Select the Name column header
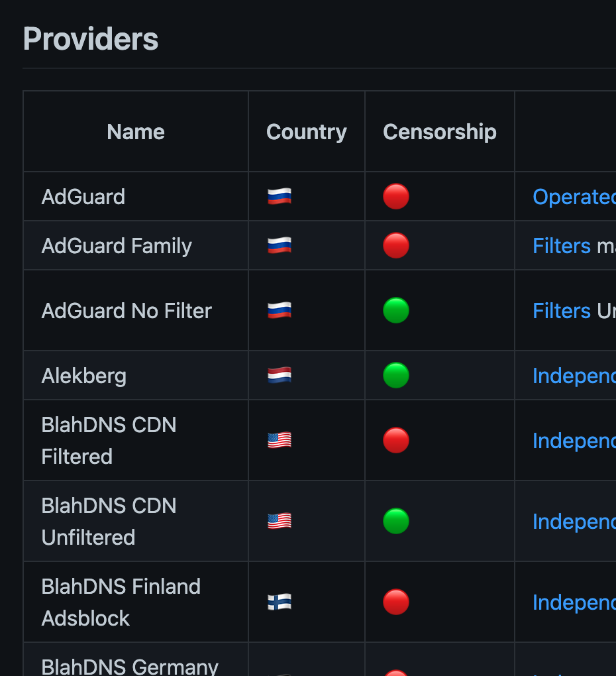The width and height of the screenshot is (616, 676). (x=135, y=131)
